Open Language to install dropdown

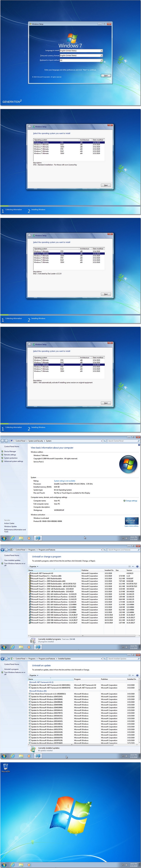click(101, 51)
